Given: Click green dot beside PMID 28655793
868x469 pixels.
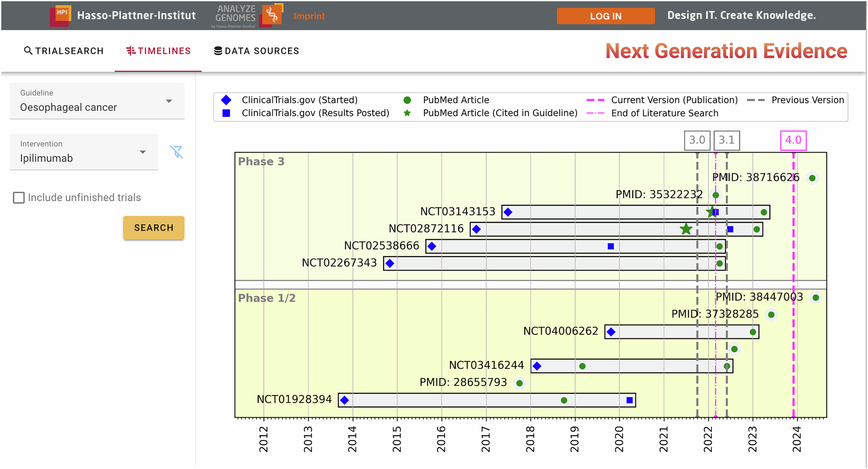Looking at the screenshot, I should 519,383.
